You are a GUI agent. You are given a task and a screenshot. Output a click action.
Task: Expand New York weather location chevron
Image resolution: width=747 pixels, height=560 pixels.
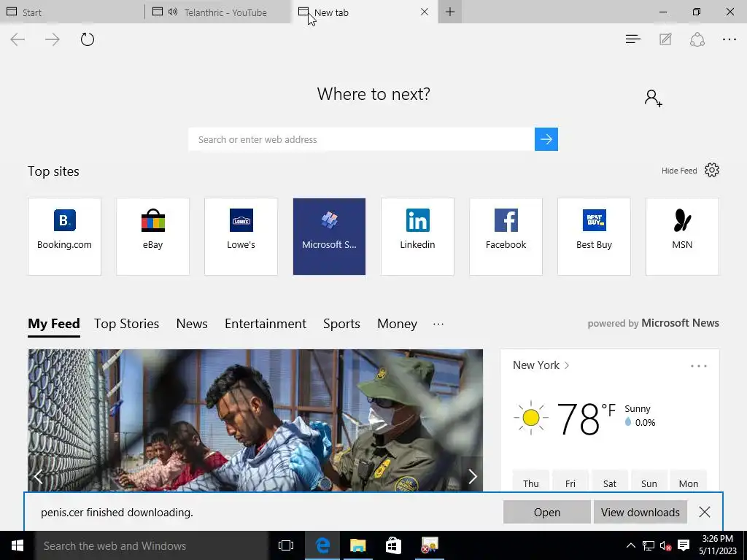coord(566,365)
